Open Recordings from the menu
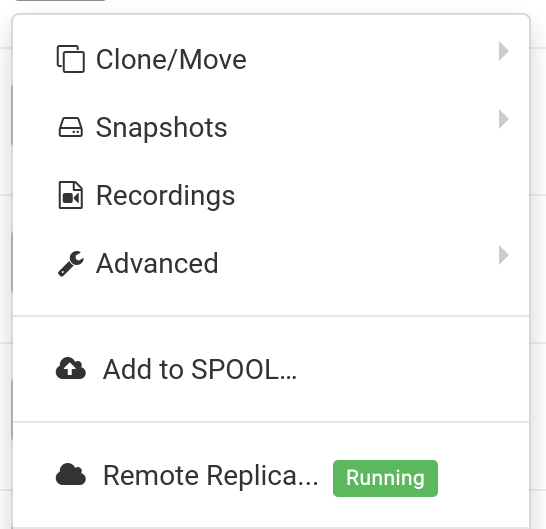The width and height of the screenshot is (546, 529). coord(271,195)
